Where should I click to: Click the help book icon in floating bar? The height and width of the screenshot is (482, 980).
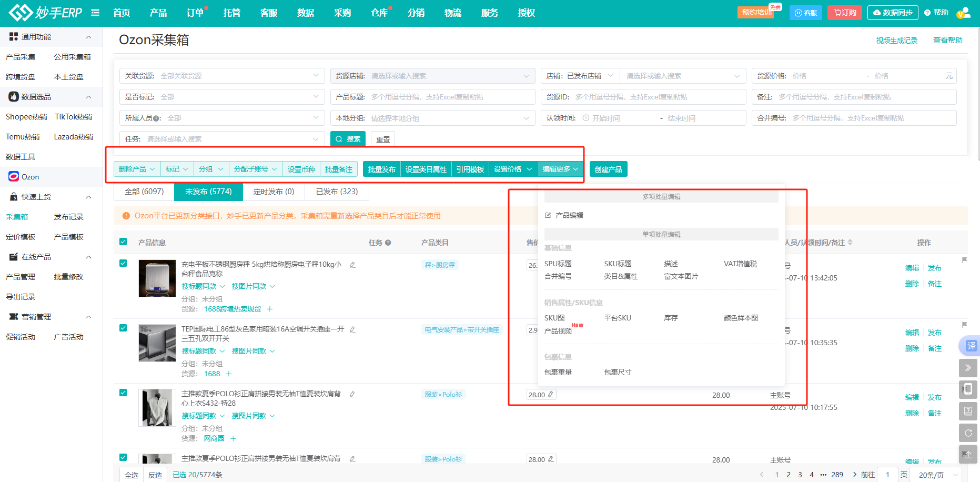[x=968, y=411]
